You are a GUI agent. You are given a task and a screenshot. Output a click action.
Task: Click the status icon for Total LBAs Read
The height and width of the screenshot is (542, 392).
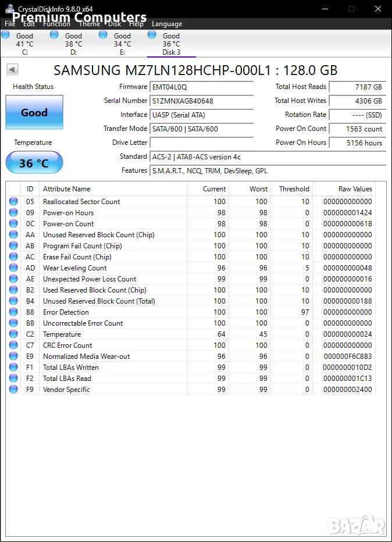13,378
